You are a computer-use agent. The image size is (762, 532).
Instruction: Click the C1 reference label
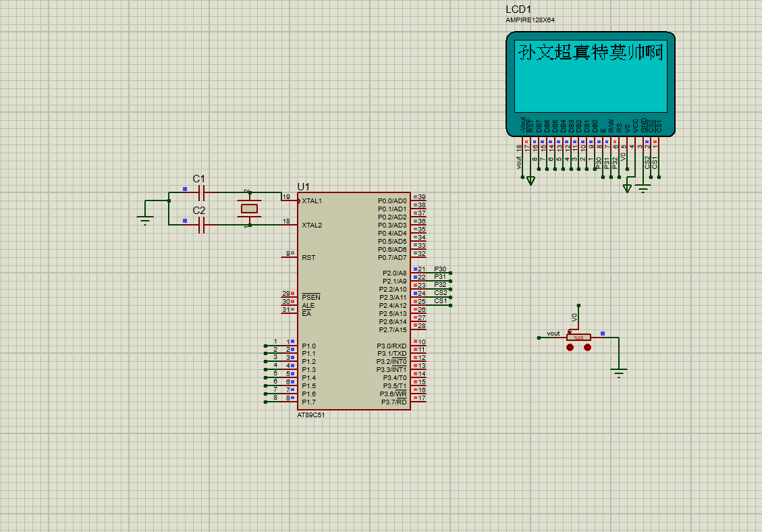[x=198, y=178]
